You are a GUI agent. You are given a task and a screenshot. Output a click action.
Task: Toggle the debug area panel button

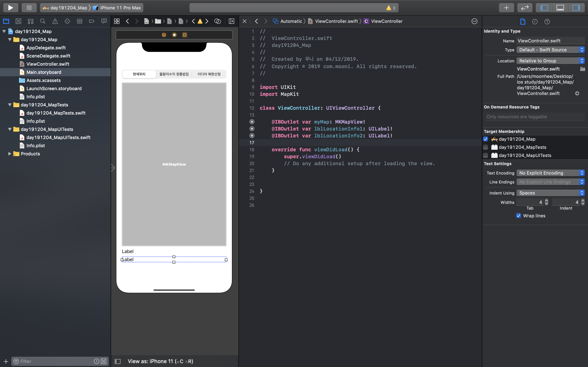(x=560, y=8)
